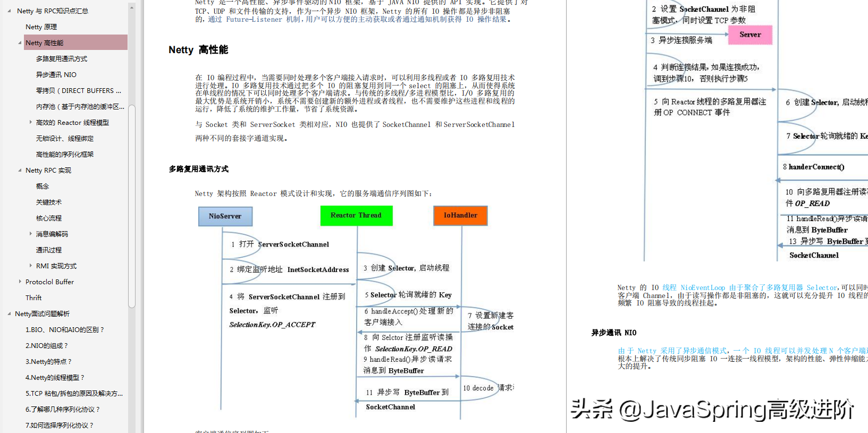
Task: Click the SelectionKey.OP_ACCEPT text
Action: pos(272,325)
